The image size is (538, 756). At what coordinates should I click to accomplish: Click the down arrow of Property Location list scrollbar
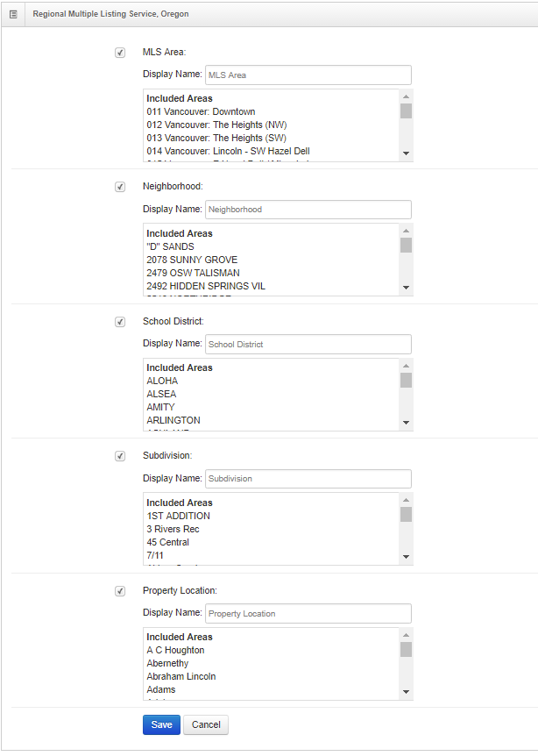(406, 692)
